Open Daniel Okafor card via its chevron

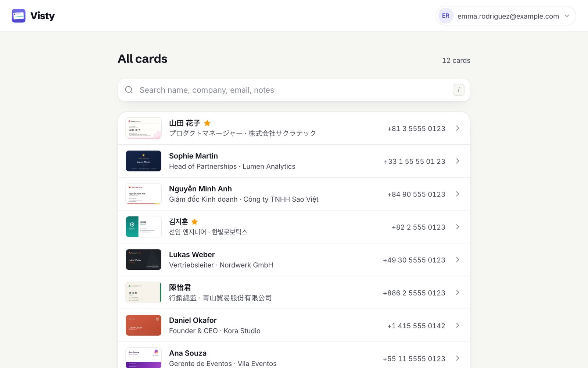coord(458,325)
